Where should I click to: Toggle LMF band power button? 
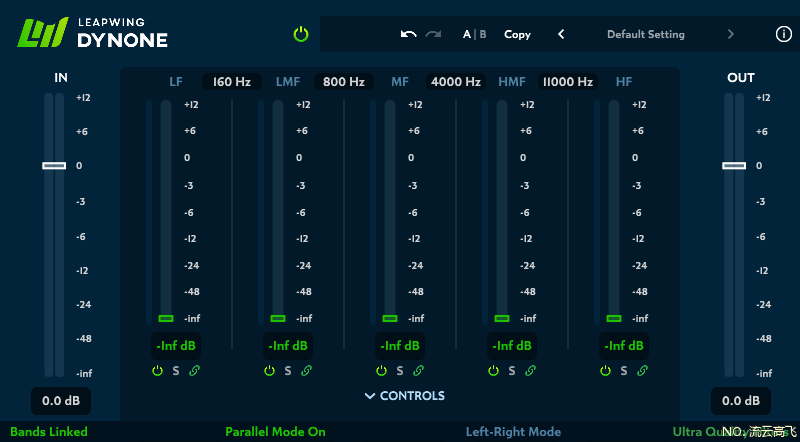(x=269, y=371)
